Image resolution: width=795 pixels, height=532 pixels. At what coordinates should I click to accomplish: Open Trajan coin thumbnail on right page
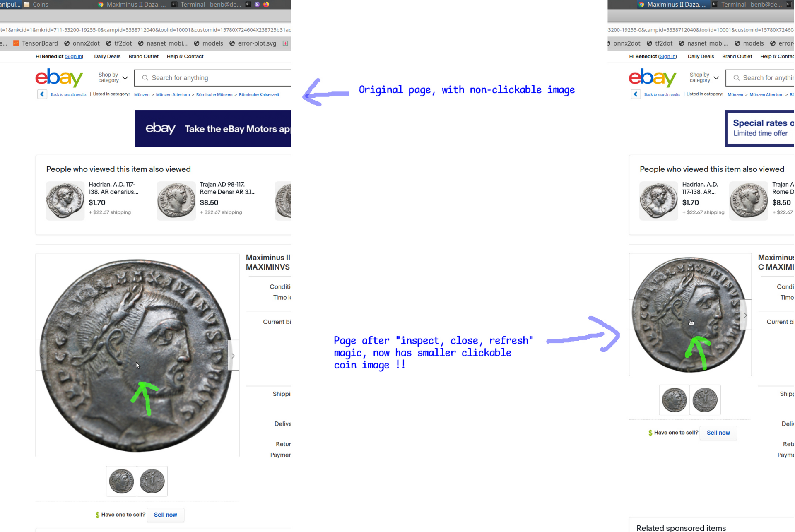(x=749, y=201)
